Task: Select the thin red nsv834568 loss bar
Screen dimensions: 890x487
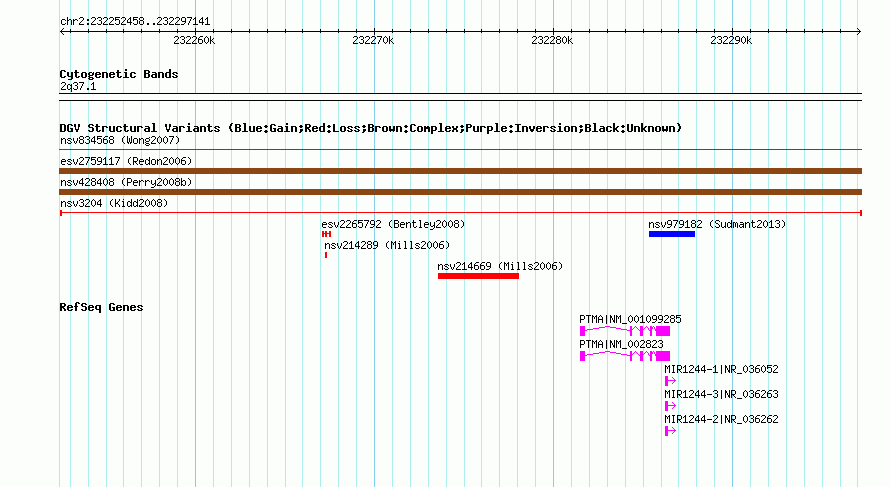Action: pyautogui.click(x=460, y=150)
